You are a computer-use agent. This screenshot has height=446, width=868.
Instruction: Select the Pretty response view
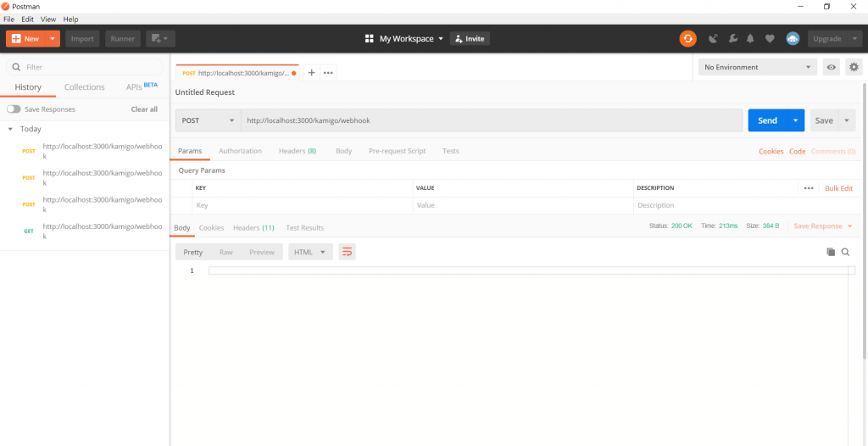(x=192, y=252)
